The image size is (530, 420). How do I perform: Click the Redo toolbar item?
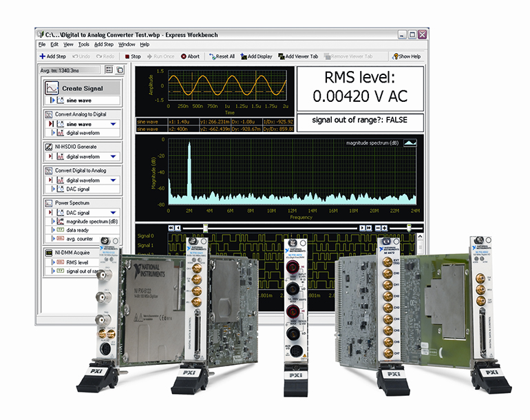[105, 56]
